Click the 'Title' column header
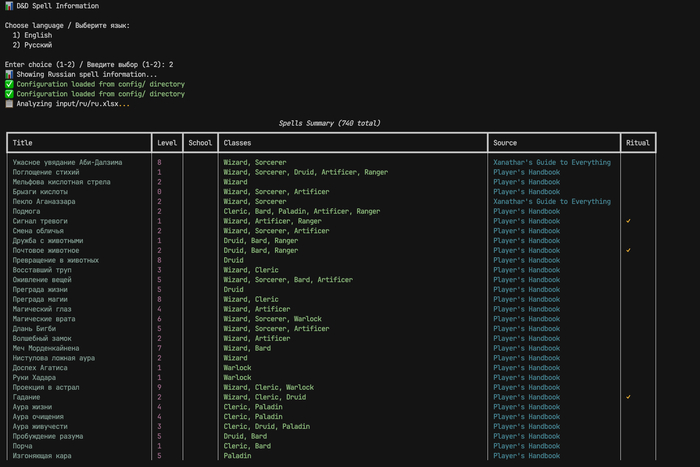700x467 pixels. point(22,143)
